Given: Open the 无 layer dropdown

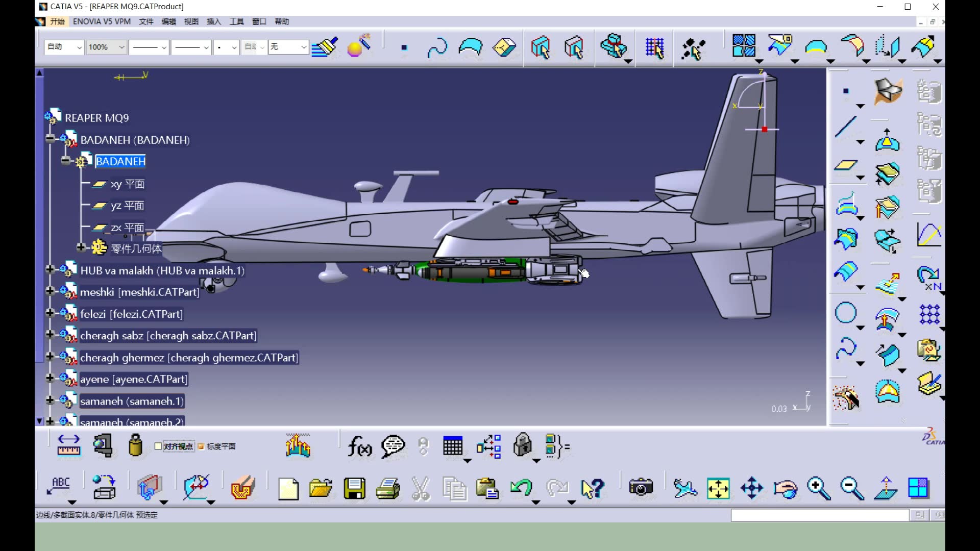Looking at the screenshot, I should coord(288,47).
